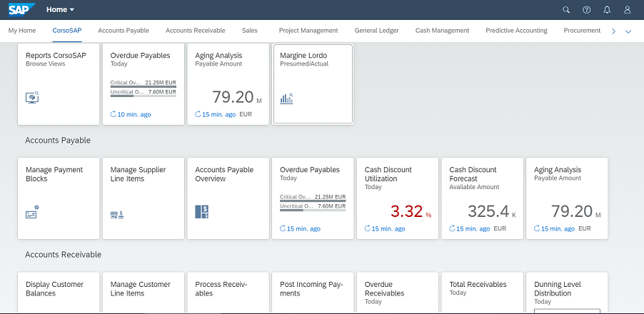Show more tabs with right chevron
644x314 pixels.
(x=613, y=31)
